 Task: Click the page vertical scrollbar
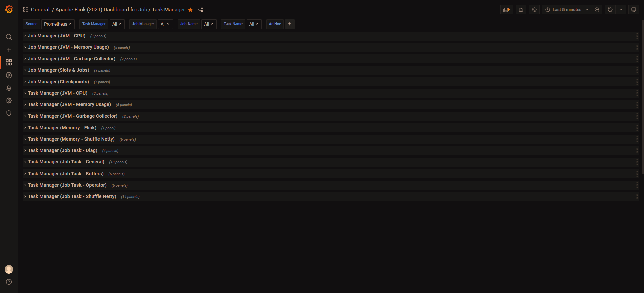[642, 97]
